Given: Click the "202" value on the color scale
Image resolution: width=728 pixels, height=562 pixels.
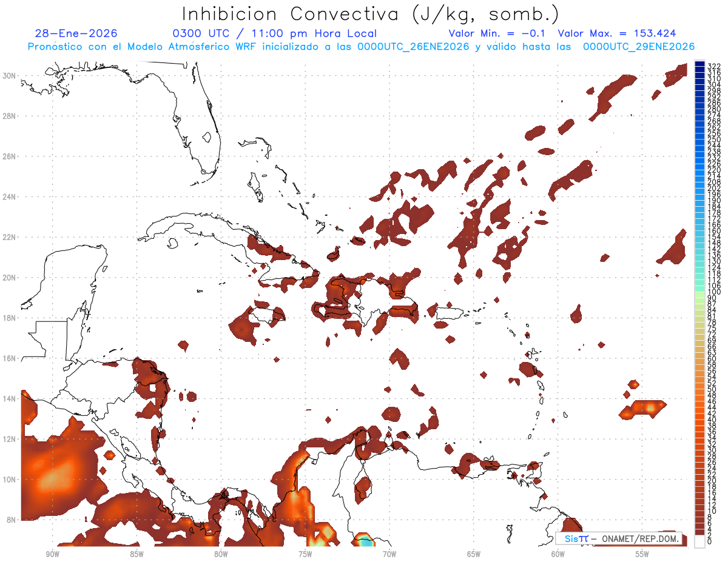Looking at the screenshot, I should click(x=714, y=189).
